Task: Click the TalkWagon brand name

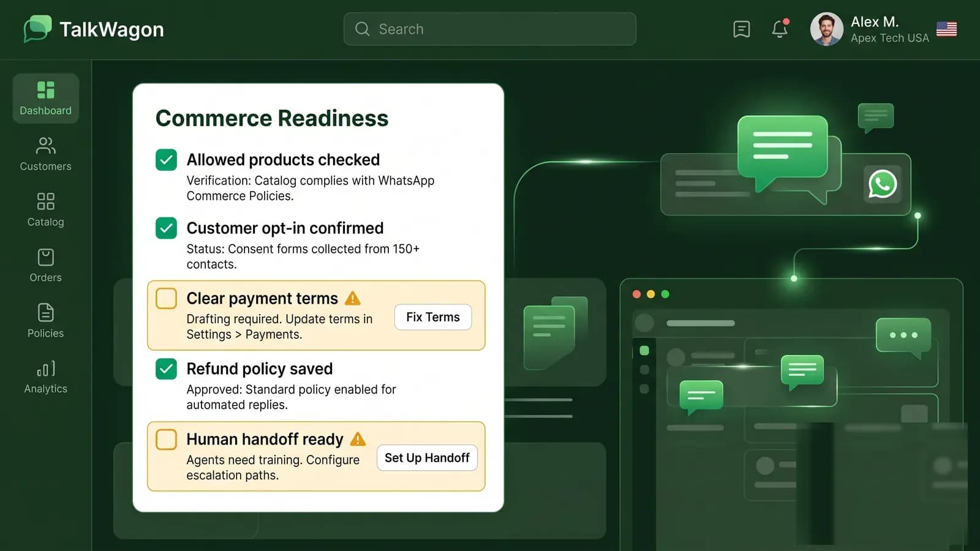Action: pos(111,29)
